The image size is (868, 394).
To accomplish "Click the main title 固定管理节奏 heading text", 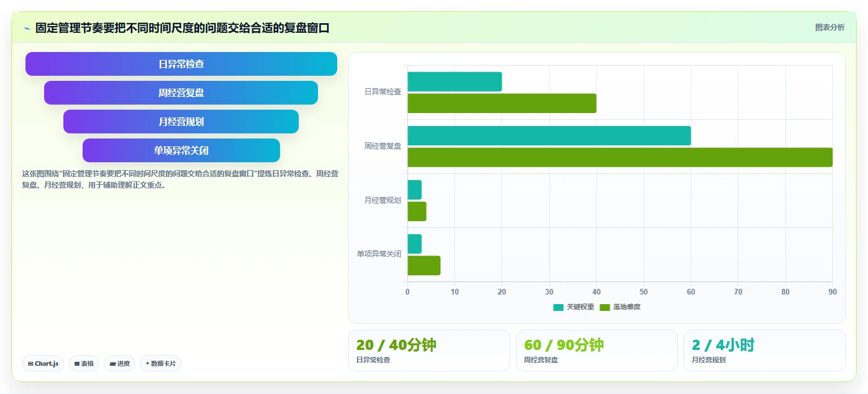I will point(182,28).
